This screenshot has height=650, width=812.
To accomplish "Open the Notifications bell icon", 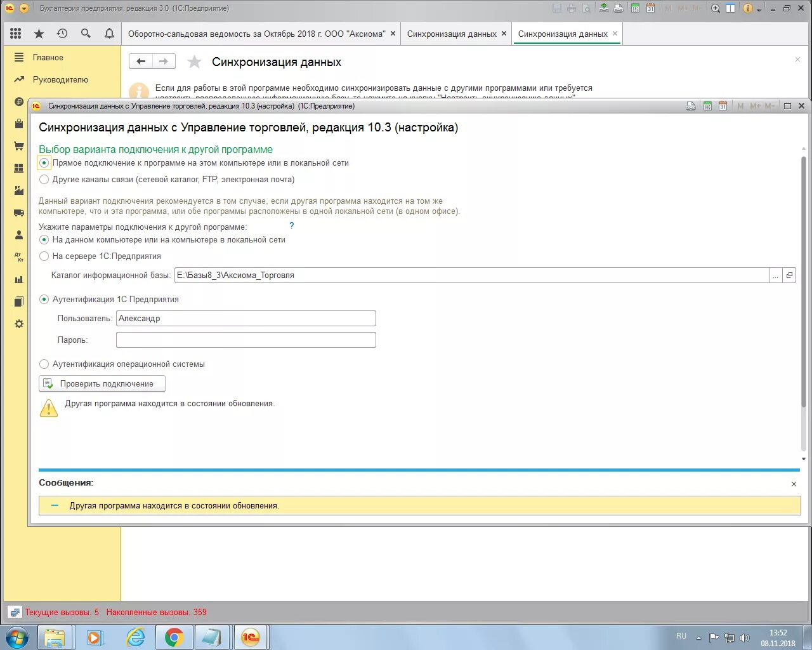I will pyautogui.click(x=109, y=34).
